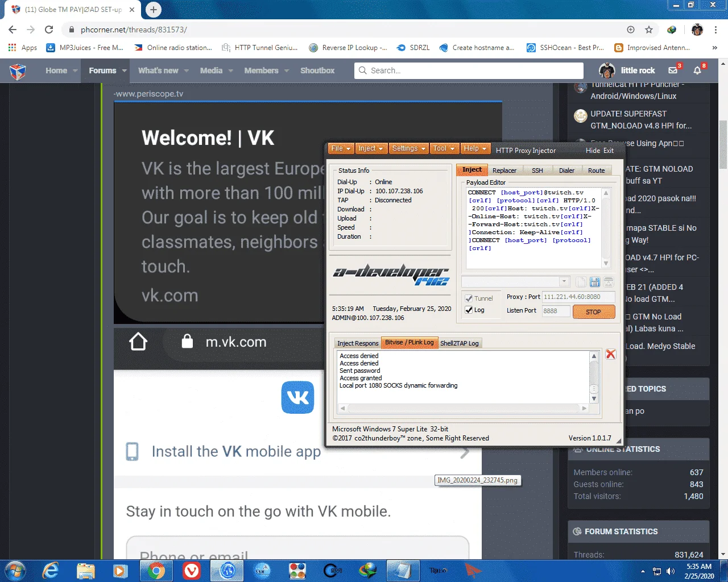Click the Bitvise SSH taskbar icon
Image resolution: width=728 pixels, height=582 pixels.
[262, 571]
